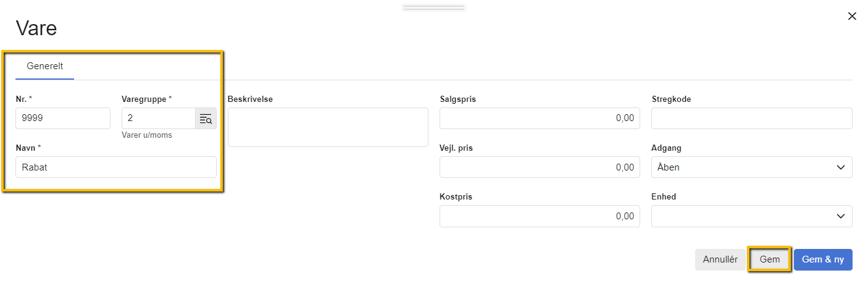This screenshot has width=868, height=286.
Task: Focus the Salgspris amount field
Action: tap(540, 118)
